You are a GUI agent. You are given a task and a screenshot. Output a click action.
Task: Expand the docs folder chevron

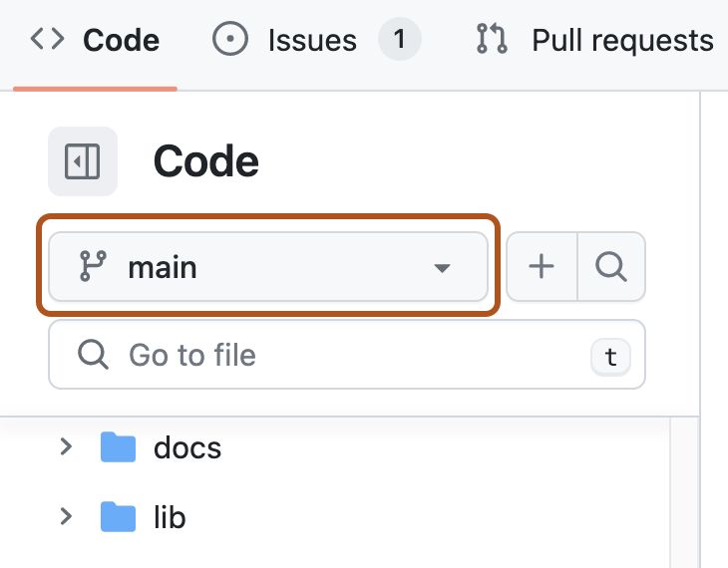pos(66,446)
